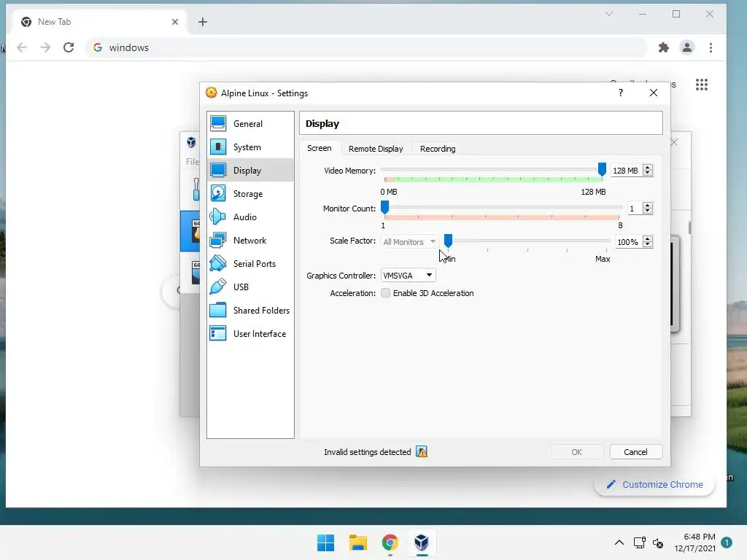Select the Display category icon
The height and width of the screenshot is (560, 747).
[x=218, y=170]
